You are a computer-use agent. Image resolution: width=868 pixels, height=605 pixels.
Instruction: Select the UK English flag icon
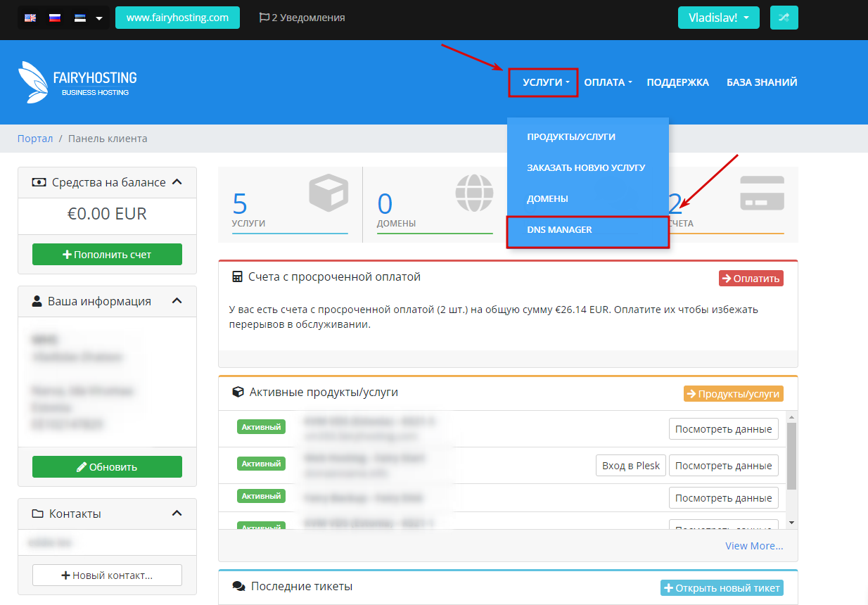tap(30, 18)
